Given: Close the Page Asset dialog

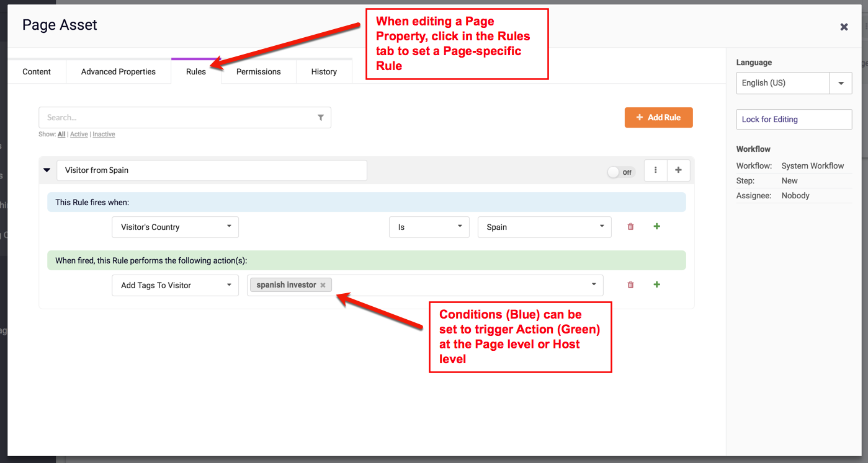Looking at the screenshot, I should (844, 27).
